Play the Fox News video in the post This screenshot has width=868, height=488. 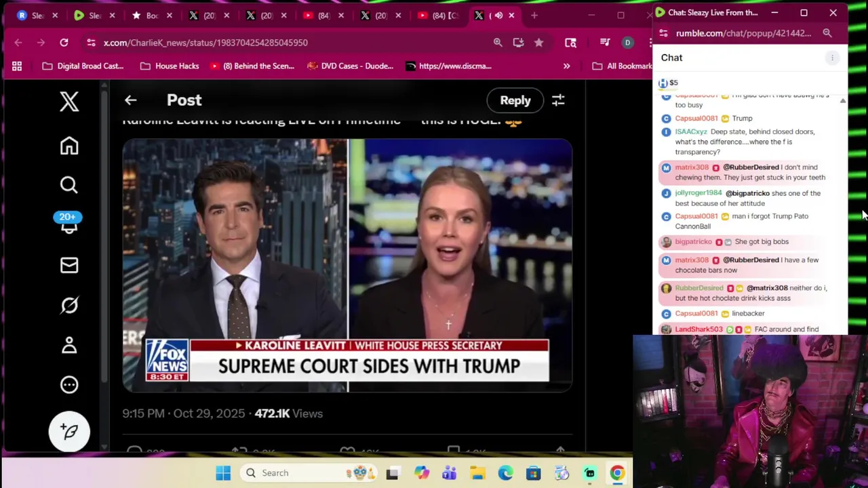[x=347, y=265]
